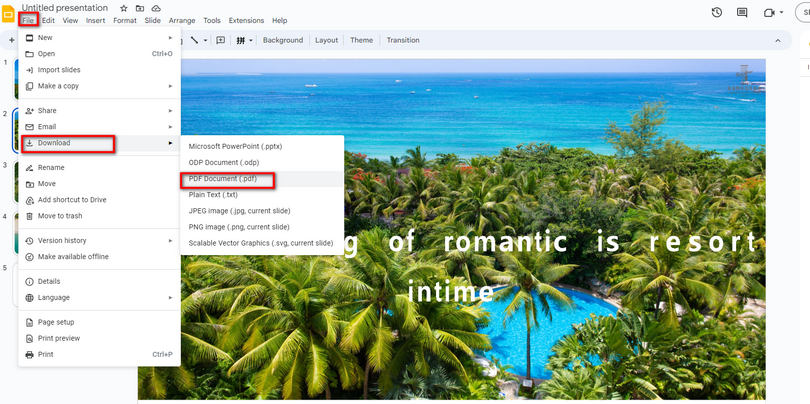The width and height of the screenshot is (810, 404).
Task: Open the Arrange menu
Action: (x=182, y=21)
